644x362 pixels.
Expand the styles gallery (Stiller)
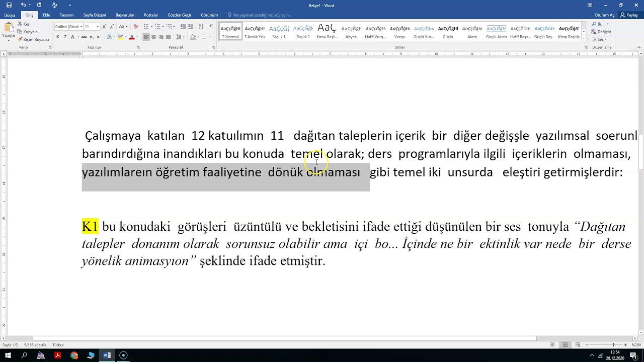[x=584, y=38]
